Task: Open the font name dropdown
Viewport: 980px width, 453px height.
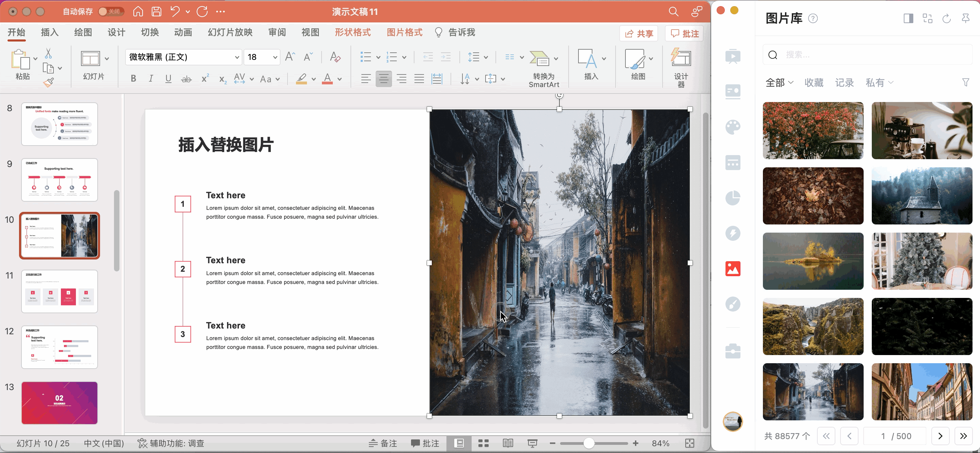Action: pos(236,57)
